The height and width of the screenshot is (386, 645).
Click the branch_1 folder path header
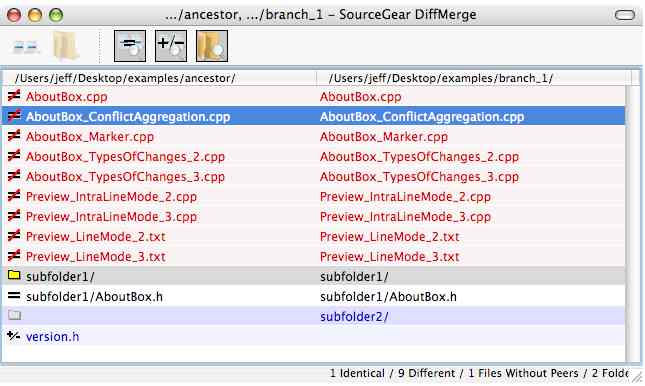(x=441, y=78)
